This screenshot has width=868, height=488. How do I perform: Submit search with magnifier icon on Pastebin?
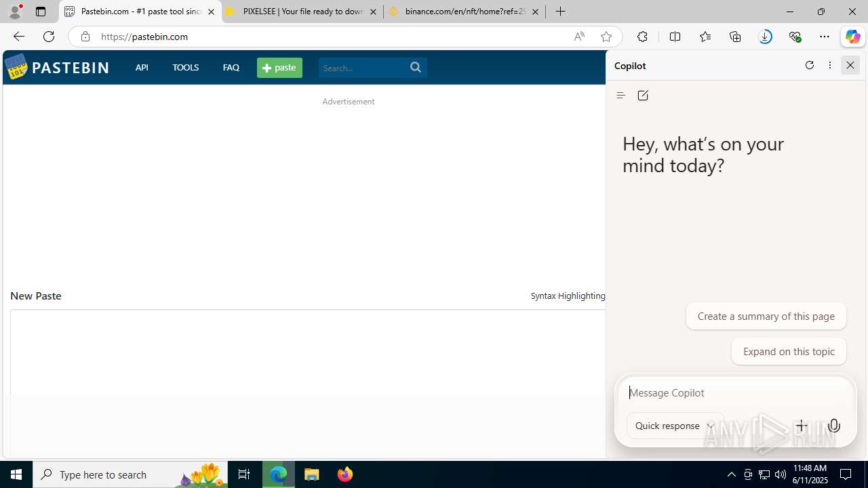(x=416, y=67)
